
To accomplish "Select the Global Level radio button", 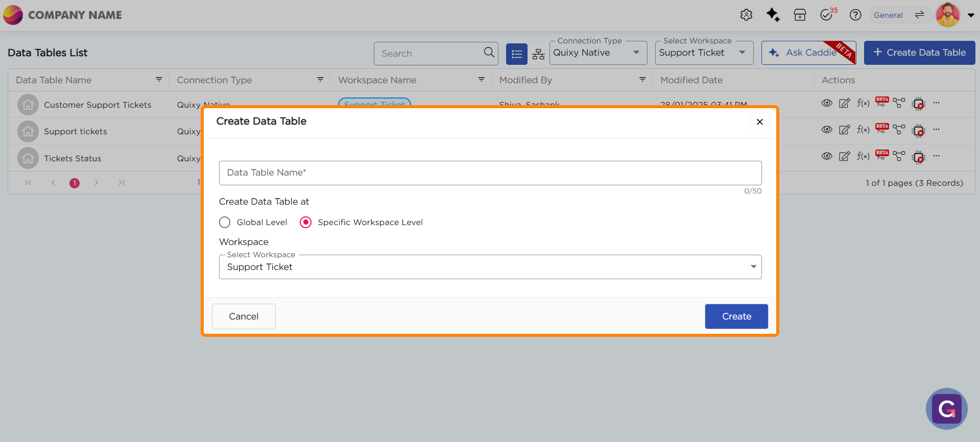I will pos(225,223).
